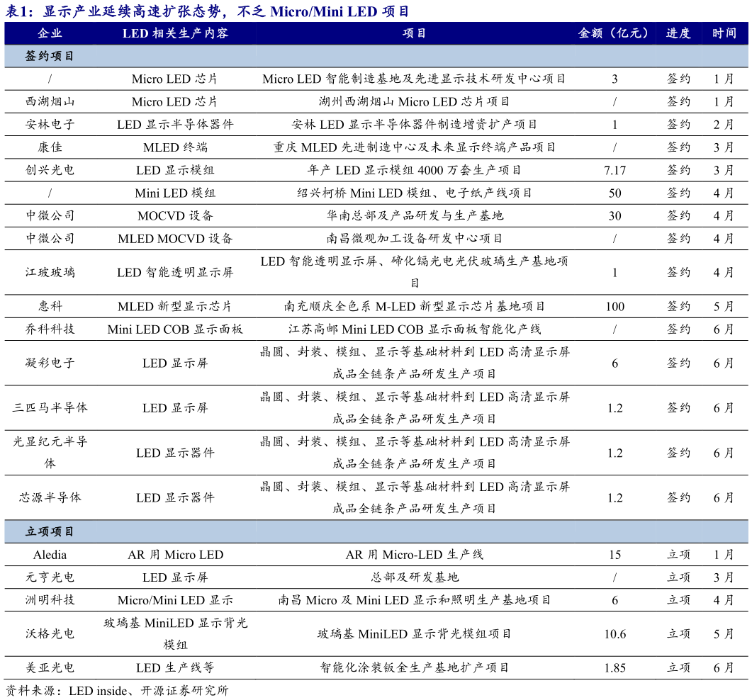This screenshot has height=700, width=752.
Task: Select the 玻璃基 MiniLED 显示背光模组项目 cell
Action: click(414, 634)
